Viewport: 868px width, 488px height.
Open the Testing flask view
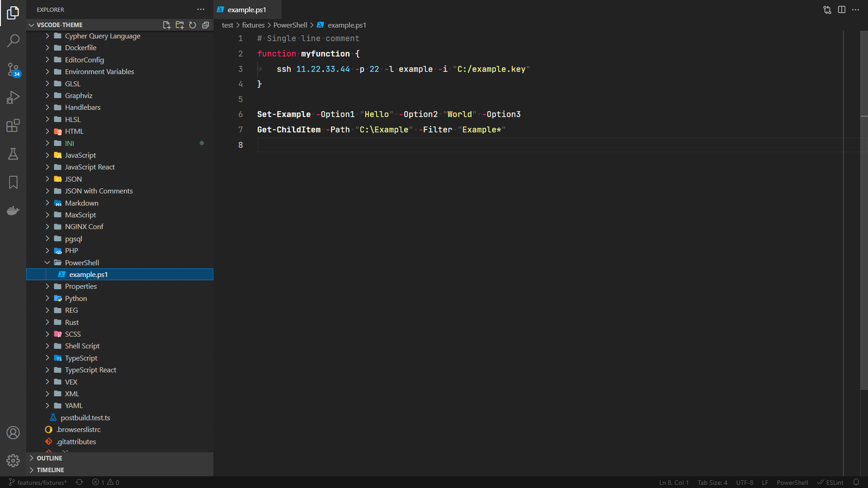pos(13,154)
